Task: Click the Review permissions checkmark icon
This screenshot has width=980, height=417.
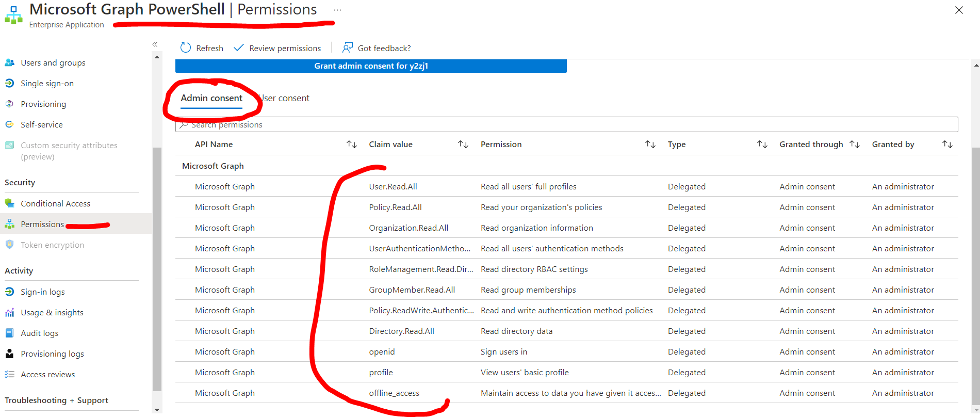Action: (x=238, y=48)
